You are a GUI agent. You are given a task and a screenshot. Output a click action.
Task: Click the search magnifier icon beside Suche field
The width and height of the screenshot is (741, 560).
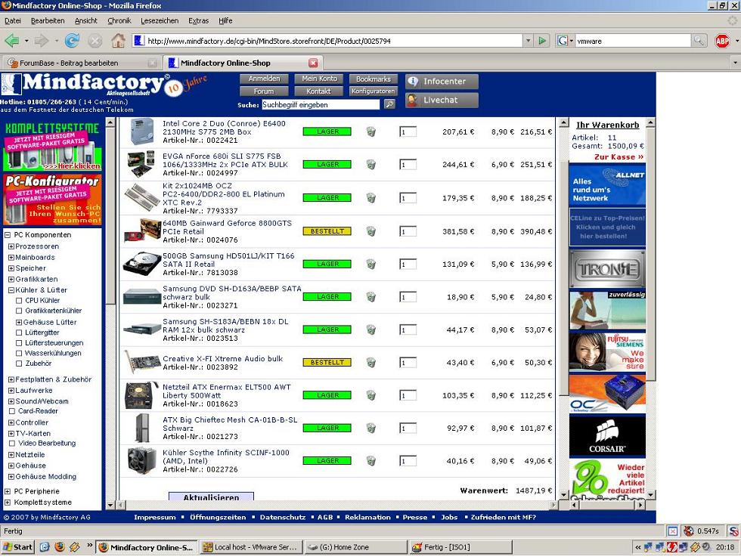389,104
